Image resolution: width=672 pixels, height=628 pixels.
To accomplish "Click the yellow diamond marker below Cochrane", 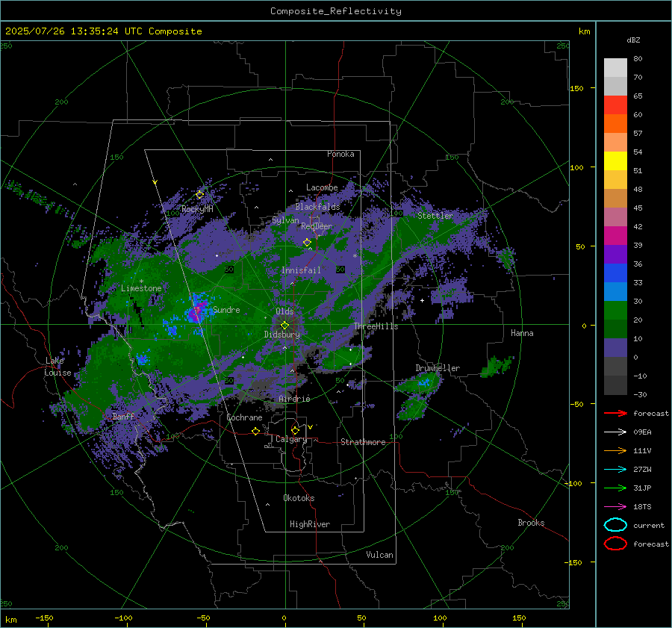I will tap(255, 431).
